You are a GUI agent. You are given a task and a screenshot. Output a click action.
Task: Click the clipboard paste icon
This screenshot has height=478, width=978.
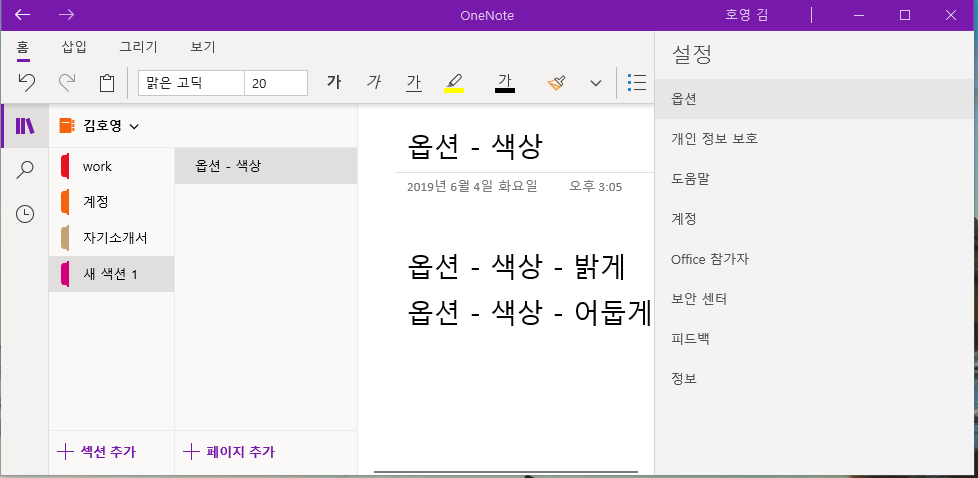[x=107, y=83]
